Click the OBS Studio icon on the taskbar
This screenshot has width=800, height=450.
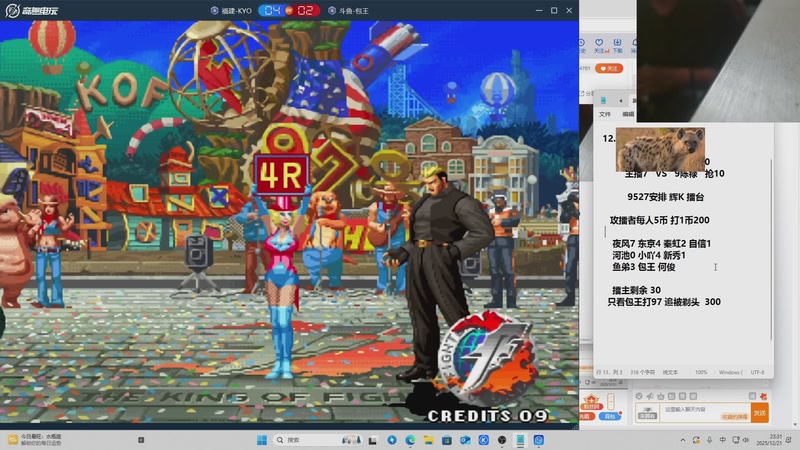[502, 440]
